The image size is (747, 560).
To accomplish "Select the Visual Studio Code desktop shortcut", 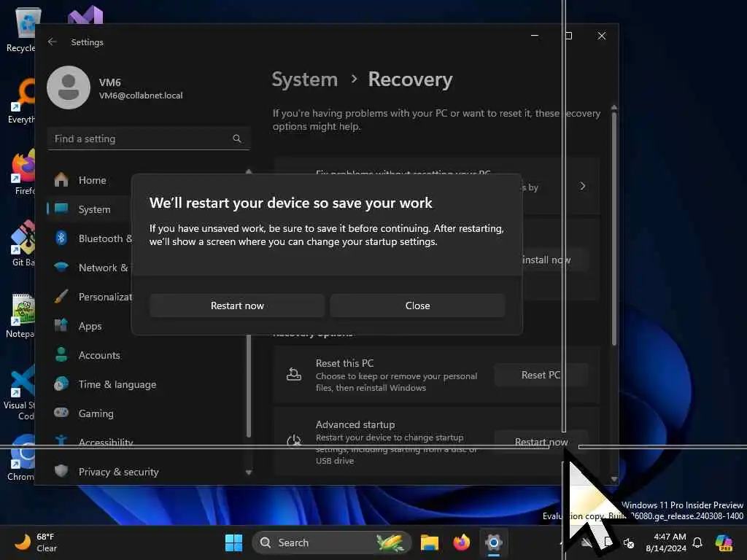I will point(19,392).
